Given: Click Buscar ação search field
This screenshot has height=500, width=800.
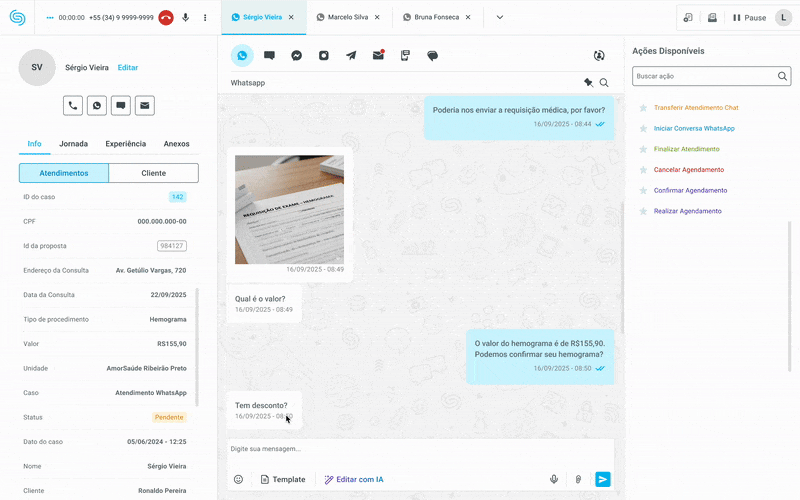Looking at the screenshot, I should coord(711,76).
